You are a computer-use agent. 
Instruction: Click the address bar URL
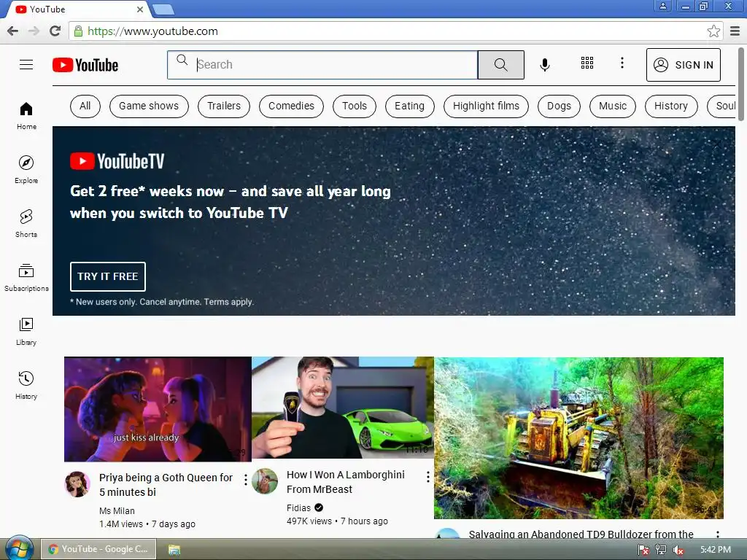(x=152, y=31)
